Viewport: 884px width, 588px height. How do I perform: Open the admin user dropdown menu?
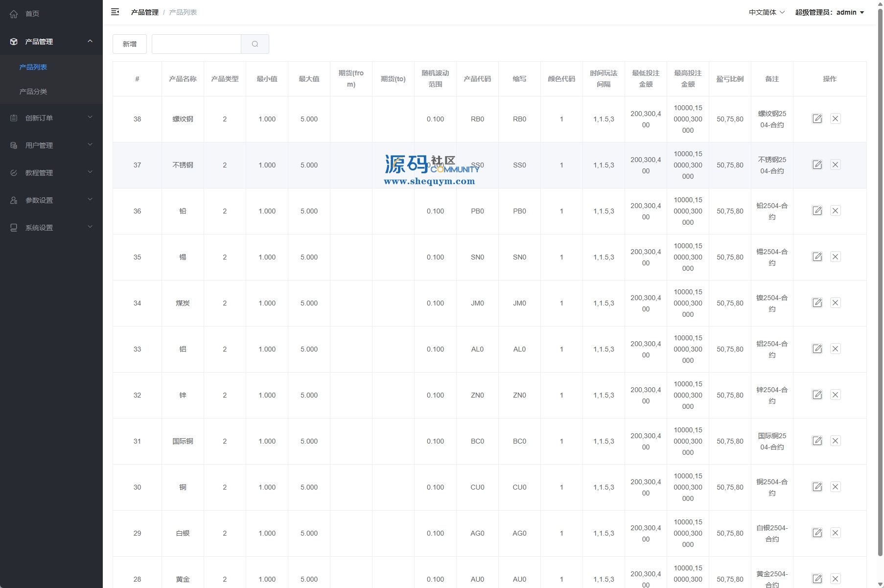click(829, 12)
